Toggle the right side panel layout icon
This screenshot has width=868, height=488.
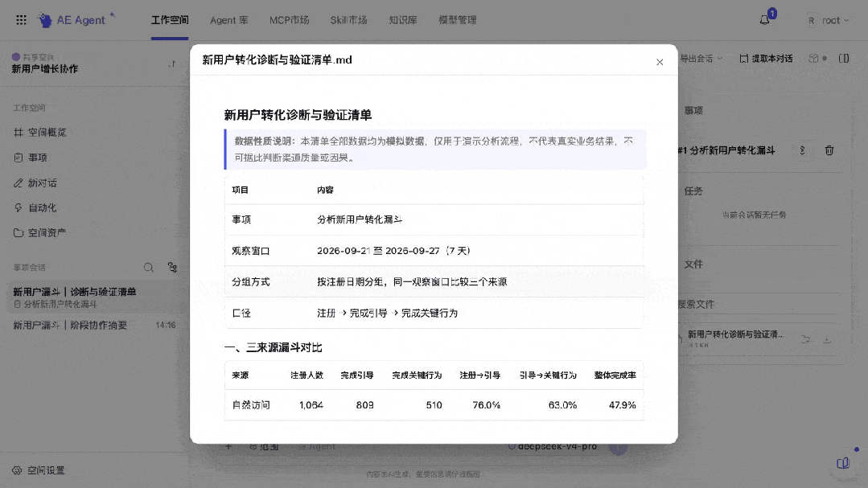point(844,59)
